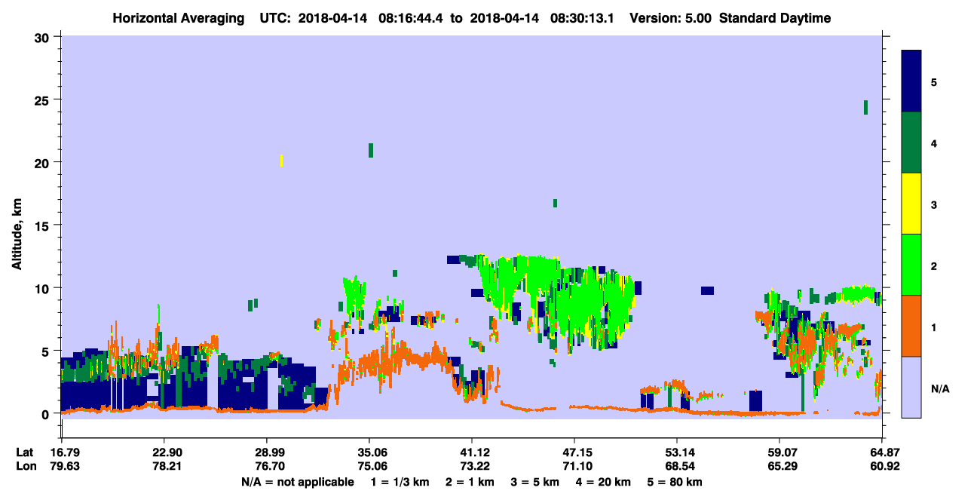
Task: Click 'Standard Daytime' in the title
Action: (775, 18)
